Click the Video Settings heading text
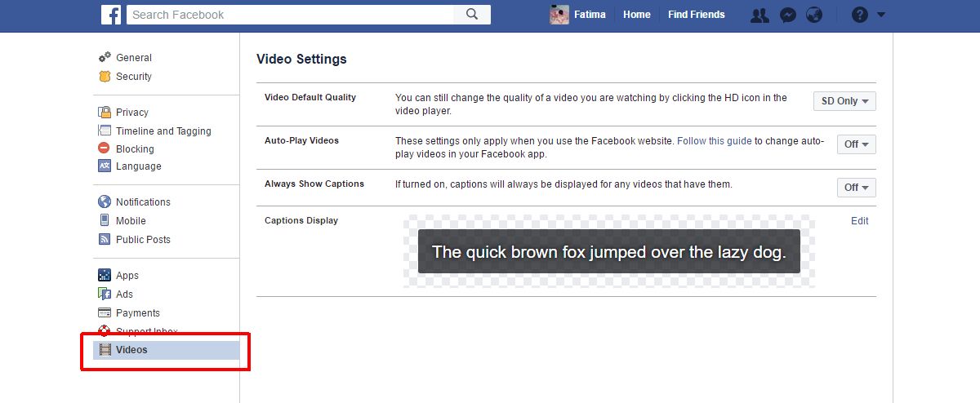This screenshot has height=403, width=980. (x=301, y=59)
